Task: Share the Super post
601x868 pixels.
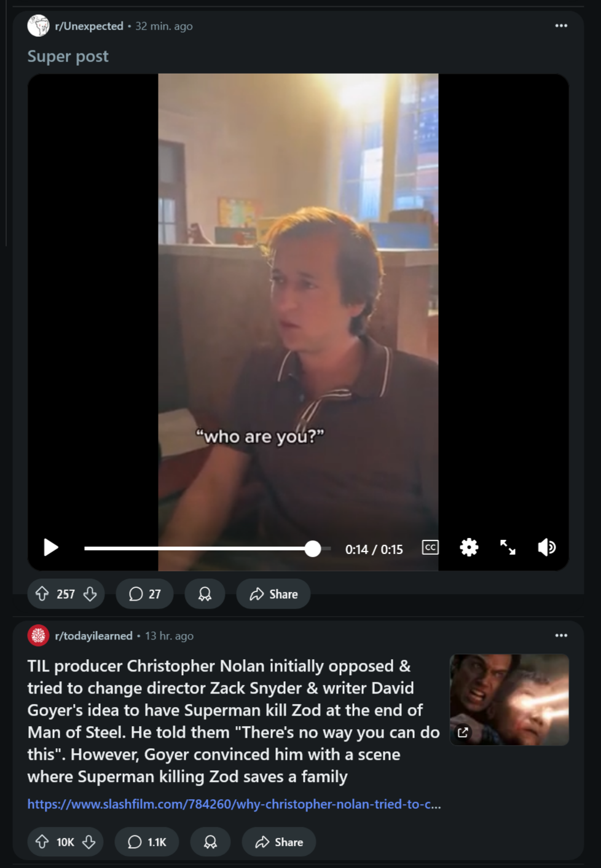Action: click(x=273, y=594)
